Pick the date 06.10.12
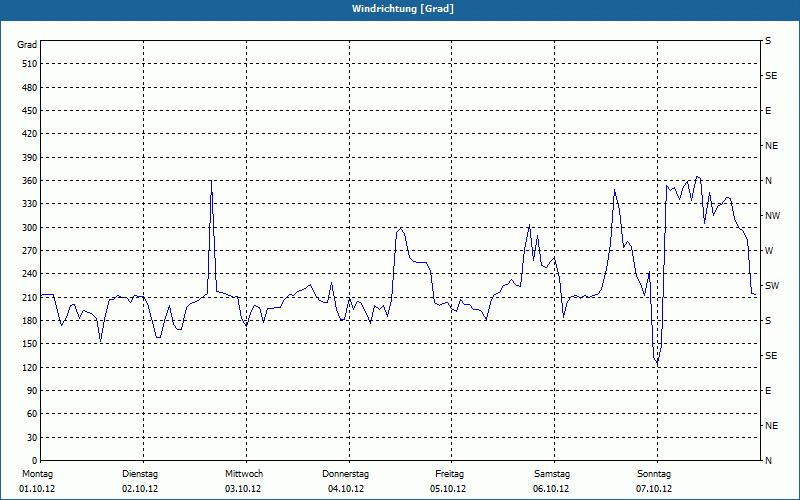800x500 pixels. (551, 489)
